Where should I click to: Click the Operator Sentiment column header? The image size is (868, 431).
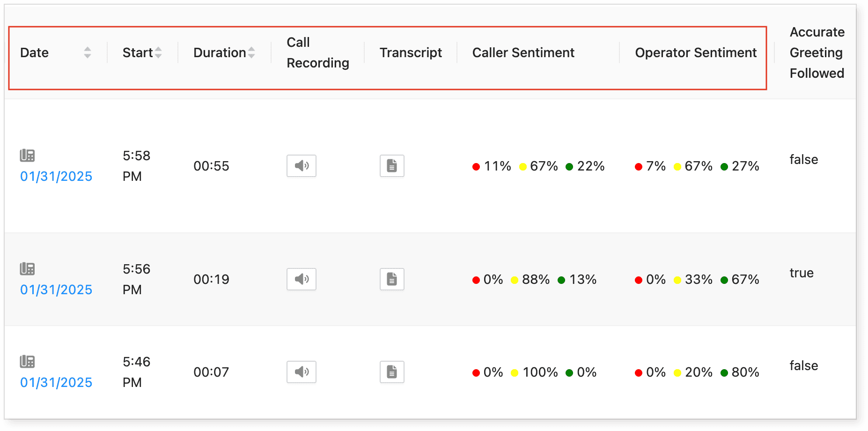pos(696,52)
